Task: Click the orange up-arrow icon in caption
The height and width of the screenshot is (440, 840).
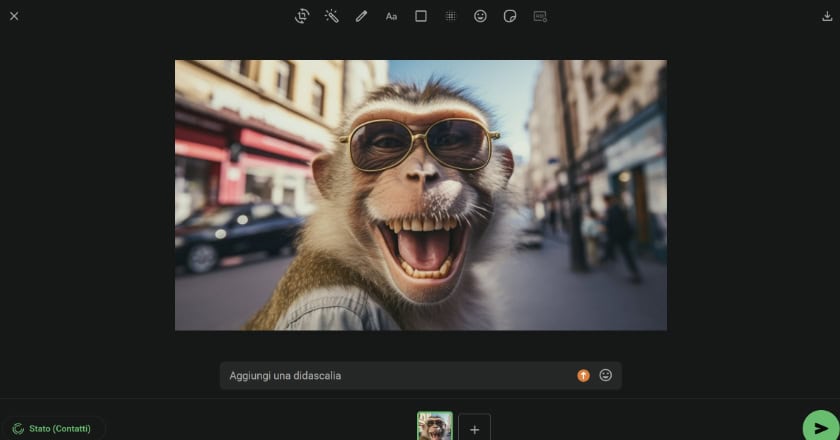Action: (x=583, y=376)
